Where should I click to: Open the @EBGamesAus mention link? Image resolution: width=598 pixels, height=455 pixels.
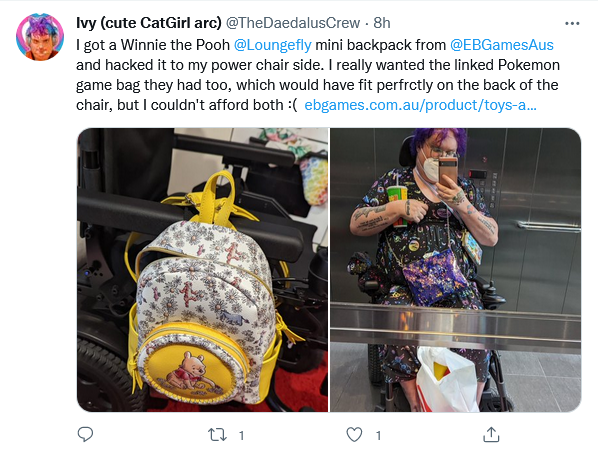click(x=502, y=45)
